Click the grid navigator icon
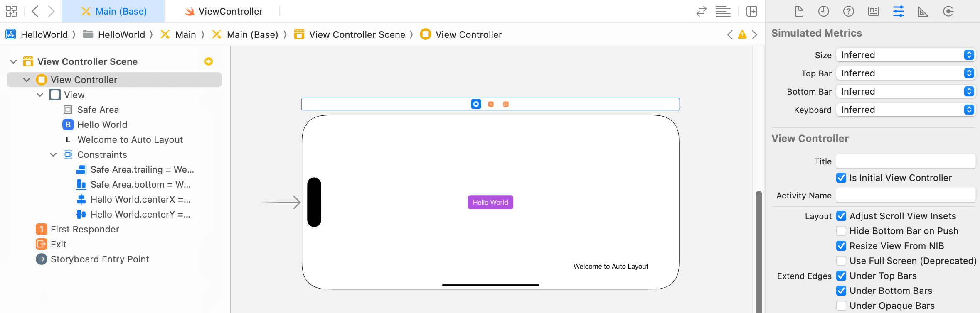This screenshot has width=980, height=313. click(x=11, y=11)
